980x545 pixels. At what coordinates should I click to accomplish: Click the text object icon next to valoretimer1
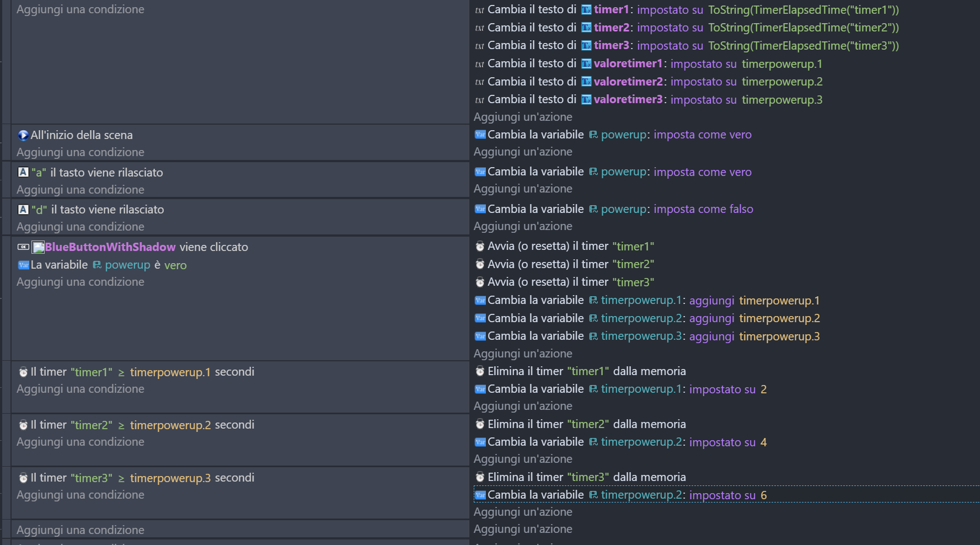pos(586,64)
